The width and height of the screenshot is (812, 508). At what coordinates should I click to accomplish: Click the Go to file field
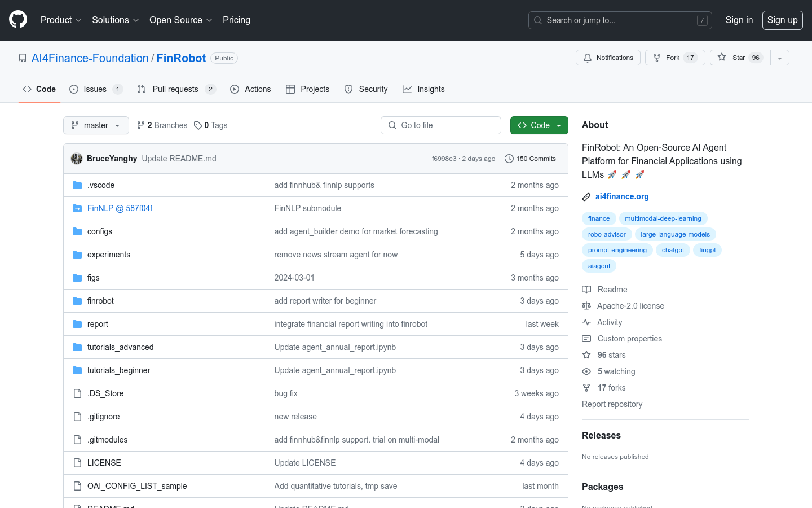[441, 125]
